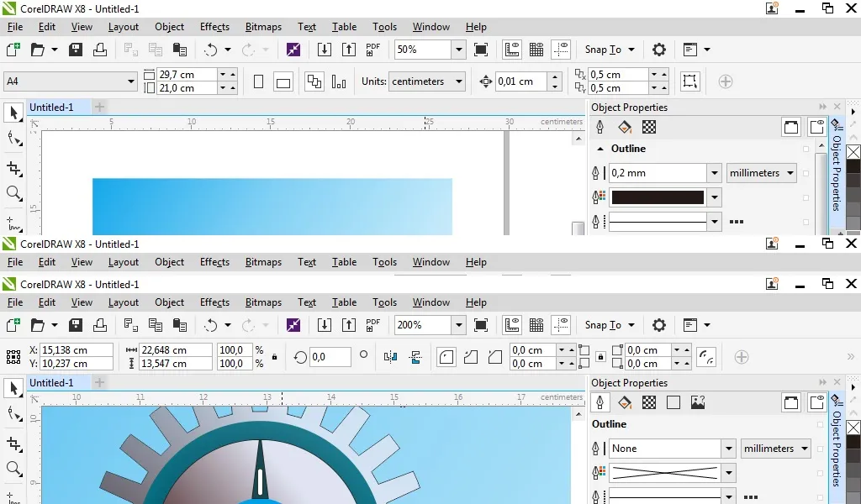
Task: Click Export icon in the top window
Action: coord(349,50)
